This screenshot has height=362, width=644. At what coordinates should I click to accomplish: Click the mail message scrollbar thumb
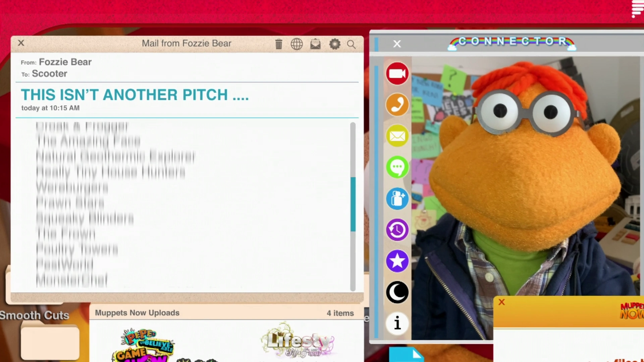(353, 204)
